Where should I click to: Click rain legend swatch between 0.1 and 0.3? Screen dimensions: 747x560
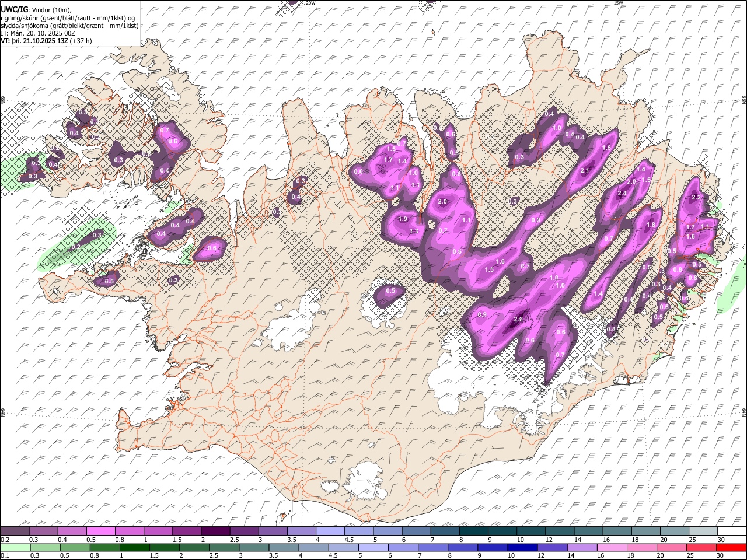pos(15,547)
